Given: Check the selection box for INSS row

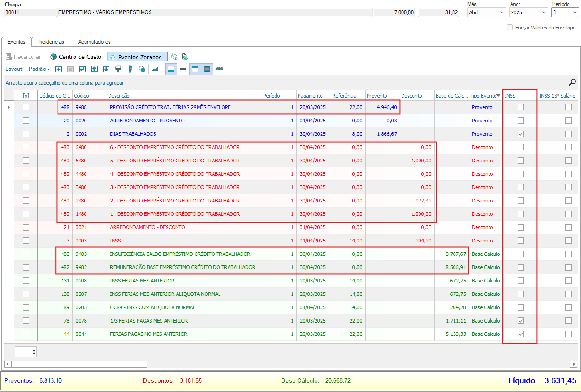Looking at the screenshot, I should coord(26,241).
